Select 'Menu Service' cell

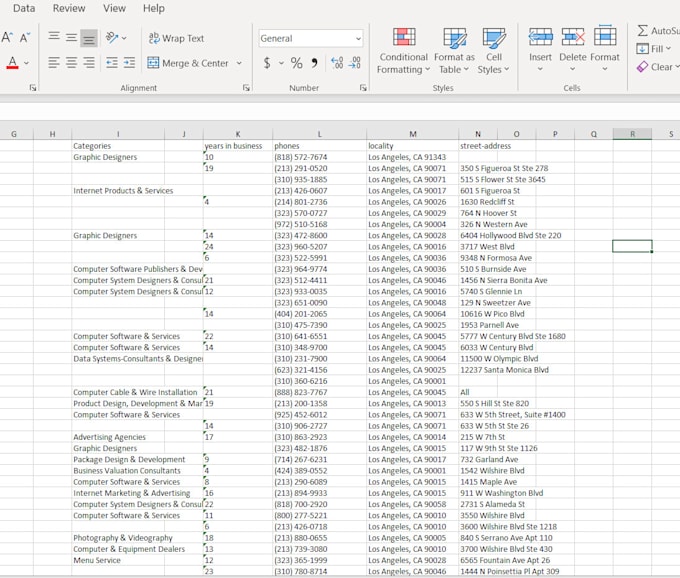(x=118, y=560)
